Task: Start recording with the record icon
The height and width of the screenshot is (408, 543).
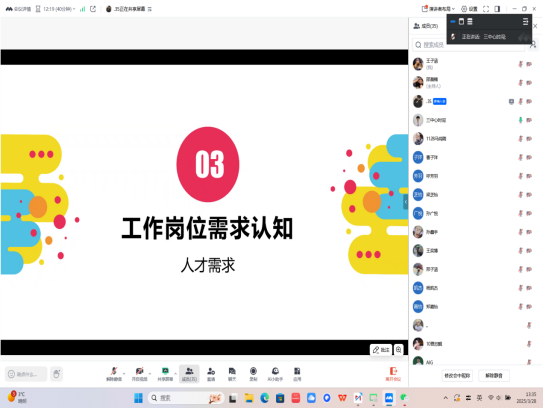Action: (x=253, y=374)
